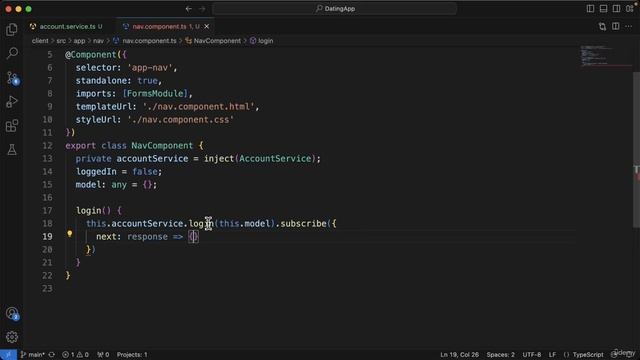Viewport: 640px width, 360px height.
Task: Click './nav.component.html' template path
Action: click(x=199, y=107)
